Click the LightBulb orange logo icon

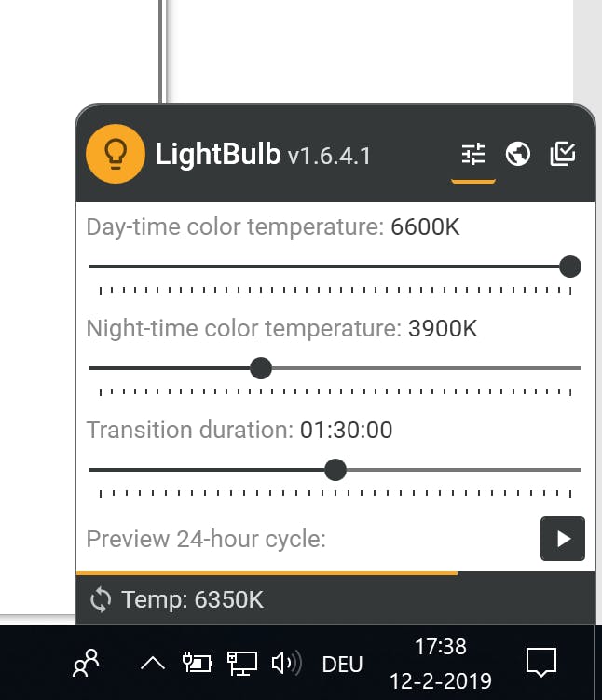coord(115,154)
